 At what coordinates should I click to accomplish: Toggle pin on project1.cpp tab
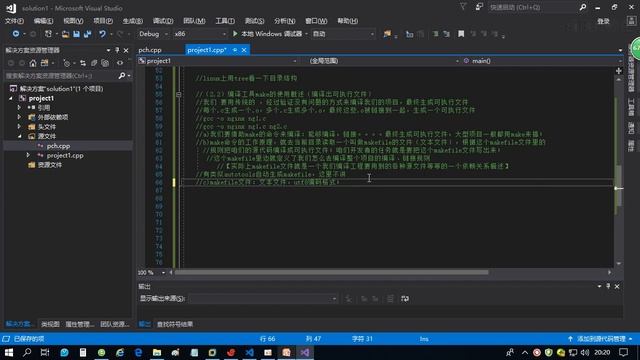coord(235,50)
